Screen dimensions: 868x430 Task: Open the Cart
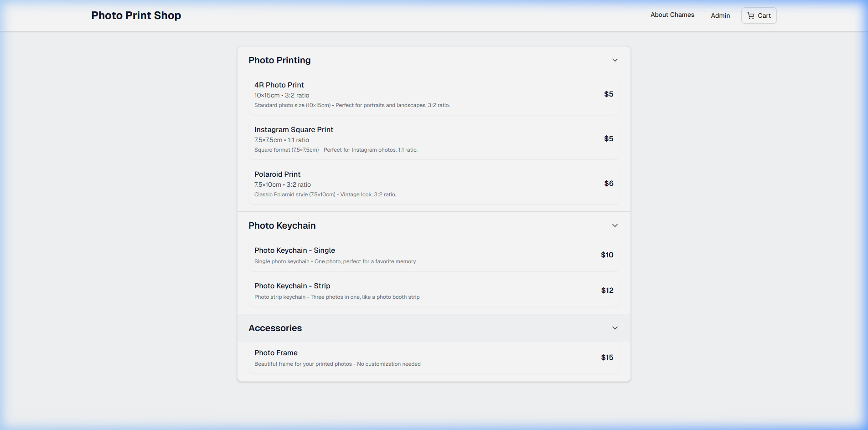[x=758, y=15]
